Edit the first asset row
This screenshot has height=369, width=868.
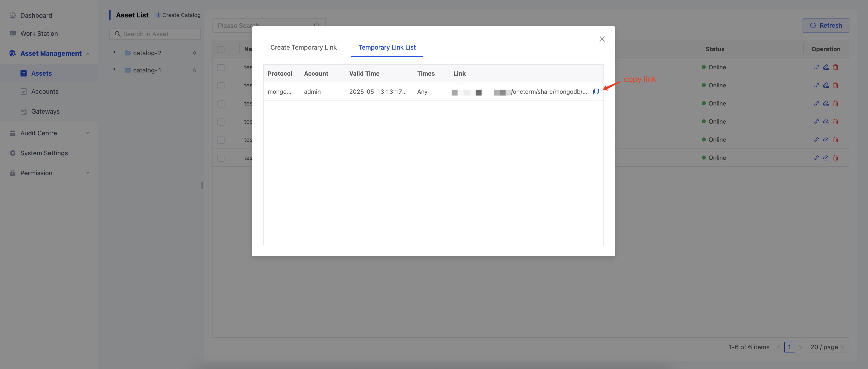click(826, 67)
